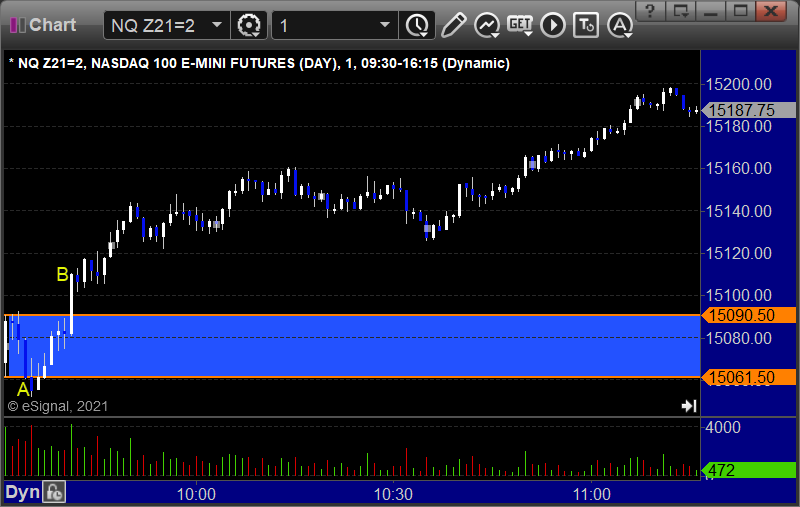The width and height of the screenshot is (800, 507).
Task: Open the time template clock menu
Action: (417, 25)
